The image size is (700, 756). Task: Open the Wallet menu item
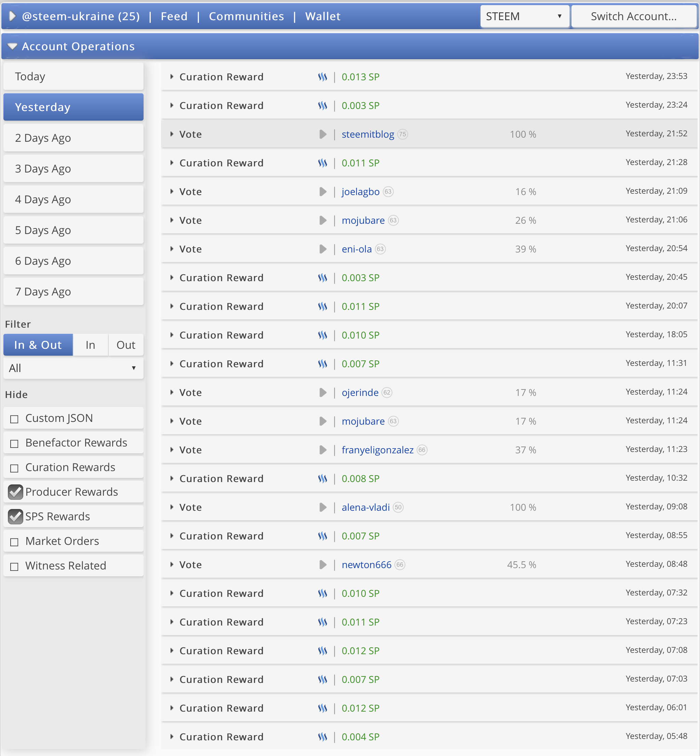(x=323, y=16)
